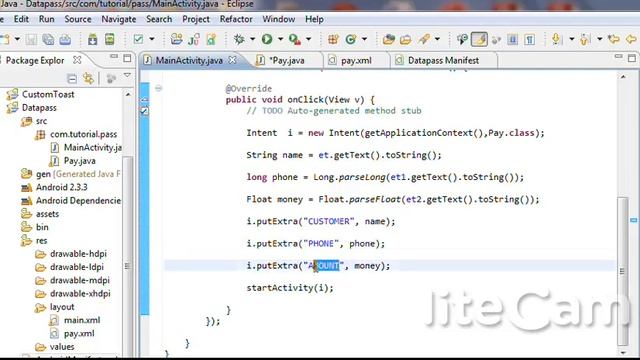Click the Next Annotation arrow icon
Screen dimensions: 640x360
coord(556,40)
